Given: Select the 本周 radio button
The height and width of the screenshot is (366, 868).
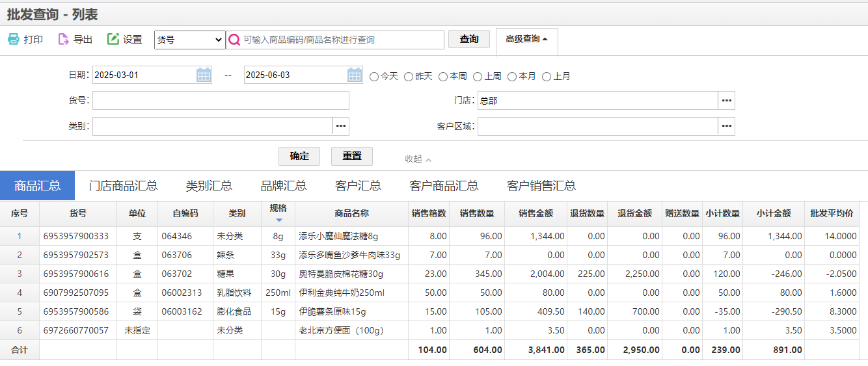Looking at the screenshot, I should [x=443, y=77].
